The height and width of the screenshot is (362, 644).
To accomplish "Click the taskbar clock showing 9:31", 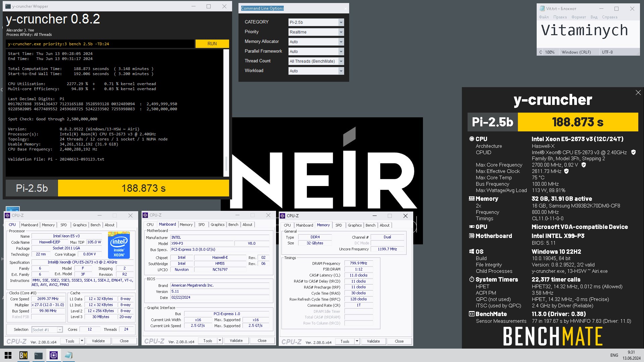I will (x=631, y=352).
